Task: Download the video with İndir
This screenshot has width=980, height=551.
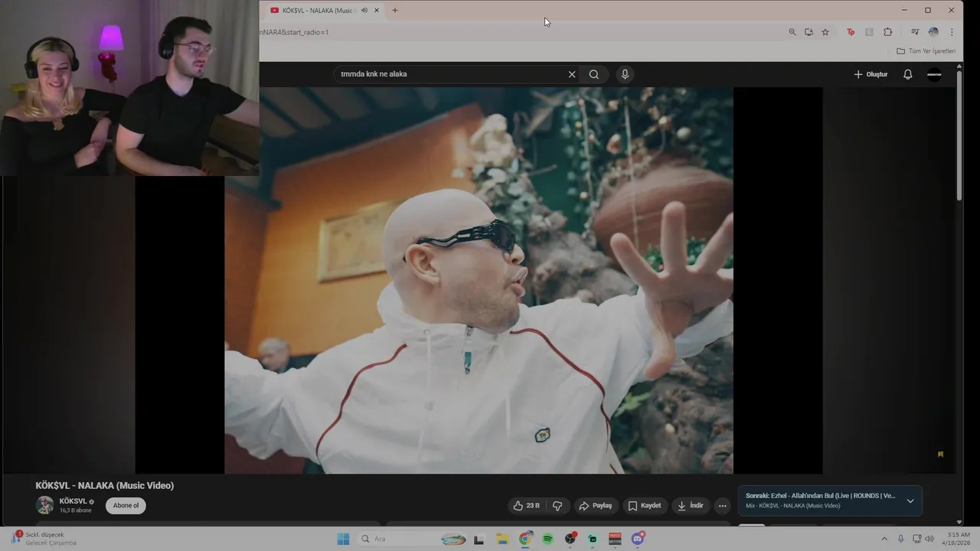Action: (690, 506)
